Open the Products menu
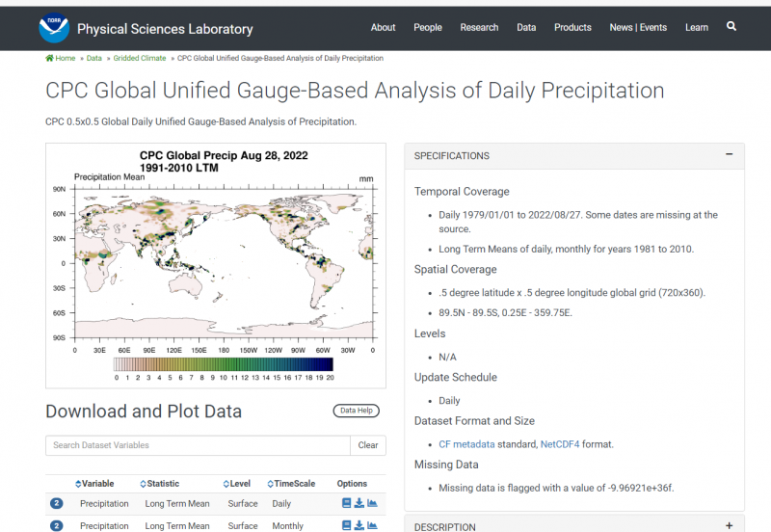 tap(572, 28)
